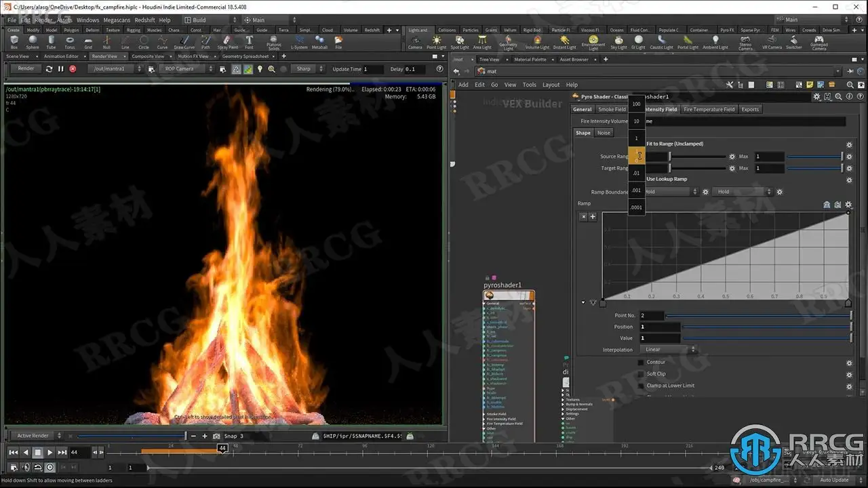Choose the Draw Curve tool
The image size is (868, 488).
[x=184, y=43]
